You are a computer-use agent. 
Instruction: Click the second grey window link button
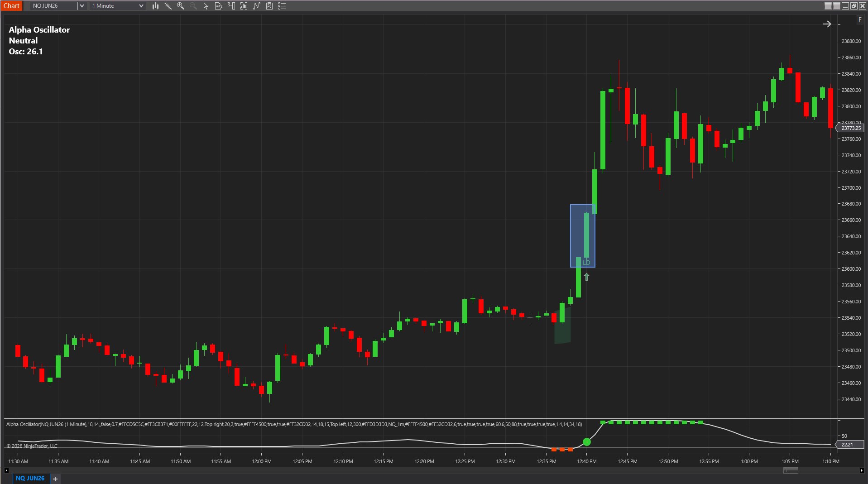pyautogui.click(x=837, y=6)
